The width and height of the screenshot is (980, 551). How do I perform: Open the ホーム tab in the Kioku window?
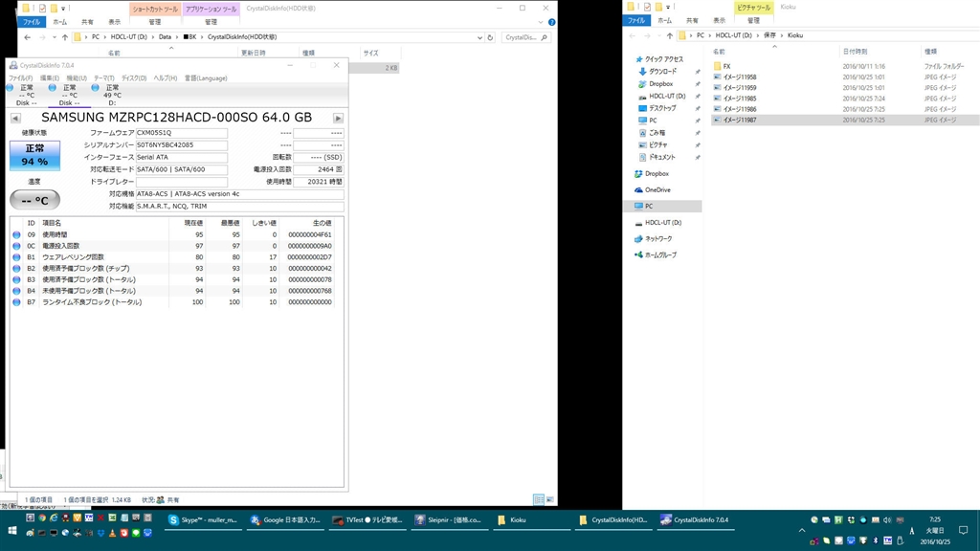[x=664, y=21]
